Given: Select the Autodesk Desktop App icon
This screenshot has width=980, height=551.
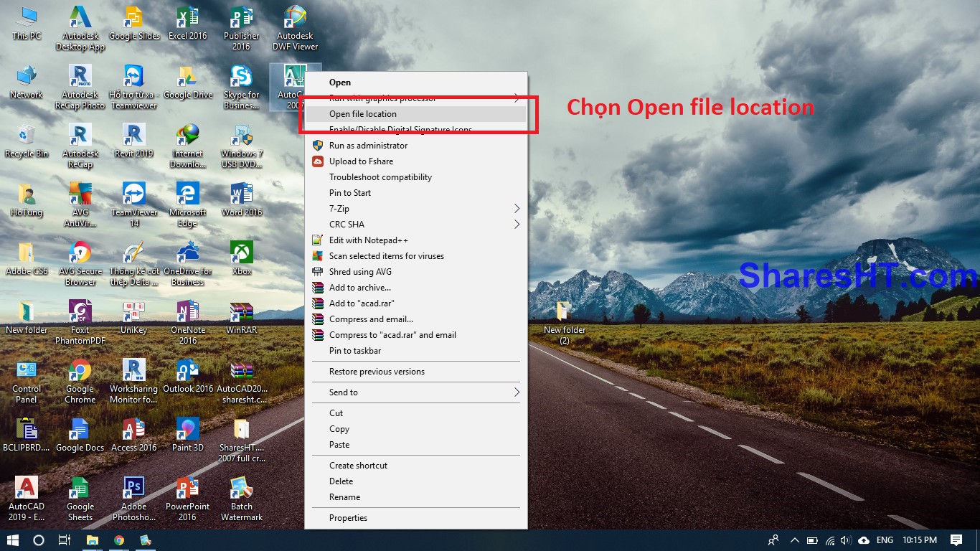Looking at the screenshot, I should (x=80, y=29).
